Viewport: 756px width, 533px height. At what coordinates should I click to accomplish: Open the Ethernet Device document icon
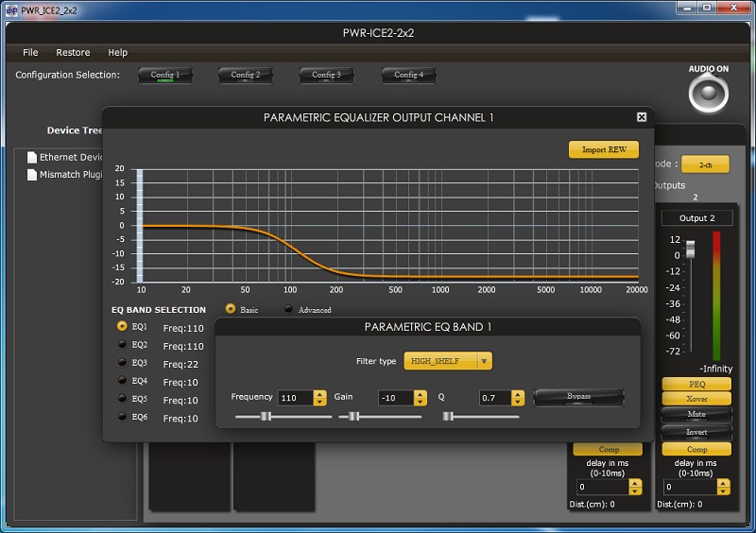tap(32, 157)
